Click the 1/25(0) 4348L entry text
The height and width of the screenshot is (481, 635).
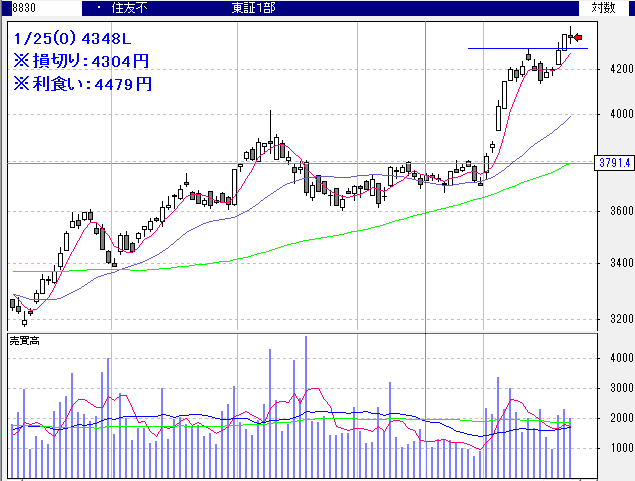pos(72,39)
